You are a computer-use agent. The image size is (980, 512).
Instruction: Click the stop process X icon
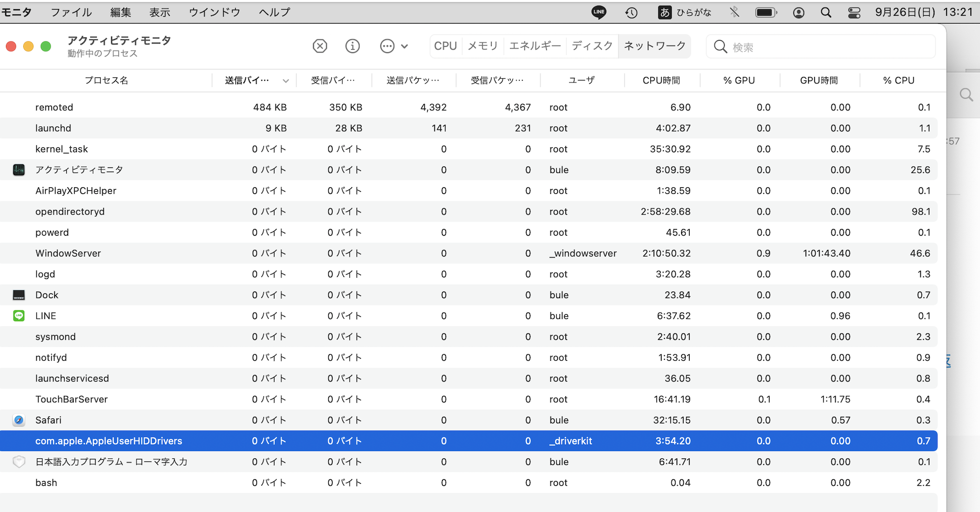pos(320,47)
